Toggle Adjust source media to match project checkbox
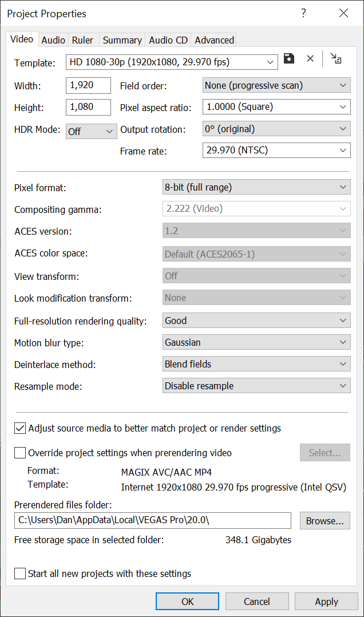Image resolution: width=364 pixels, height=617 pixels. pyautogui.click(x=20, y=428)
